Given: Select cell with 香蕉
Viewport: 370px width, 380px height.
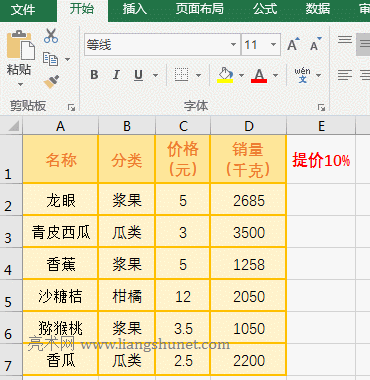Looking at the screenshot, I should (60, 264).
